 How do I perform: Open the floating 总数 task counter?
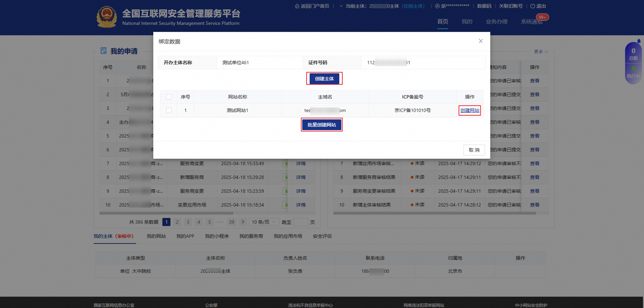pyautogui.click(x=633, y=54)
